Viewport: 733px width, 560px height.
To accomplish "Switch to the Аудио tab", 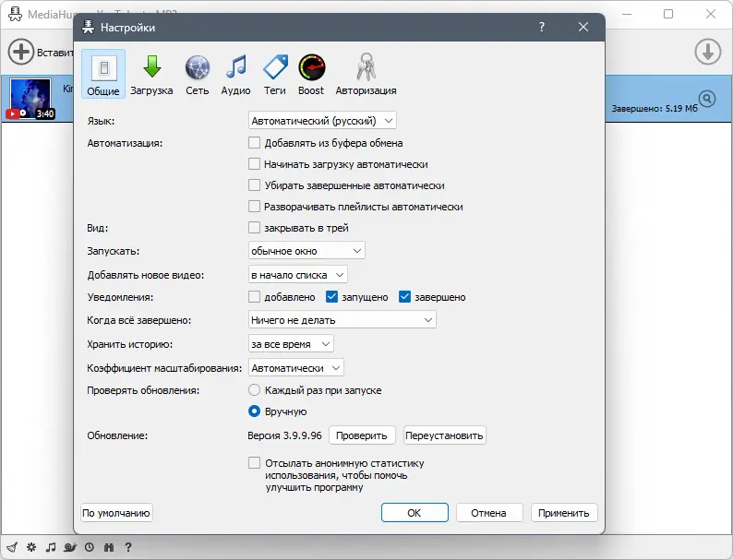I will (235, 75).
